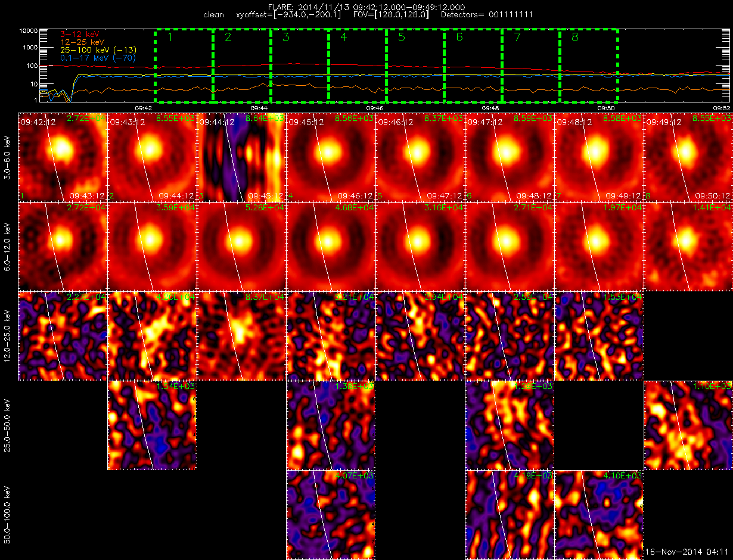This screenshot has width=733, height=560.
Task: Click the 09:44 time axis tick label
Action: tap(259, 109)
